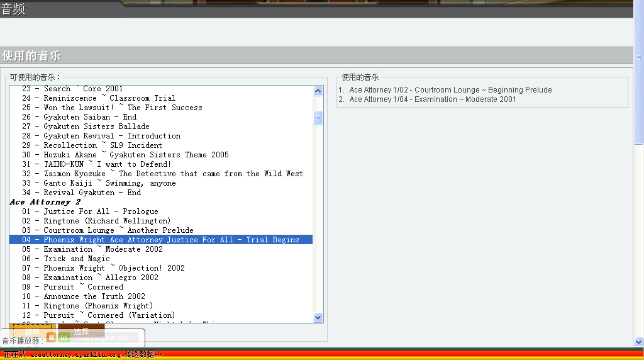Select '34 - Revival Gyakuten - End'
This screenshot has width=644, height=360.
coord(160,193)
